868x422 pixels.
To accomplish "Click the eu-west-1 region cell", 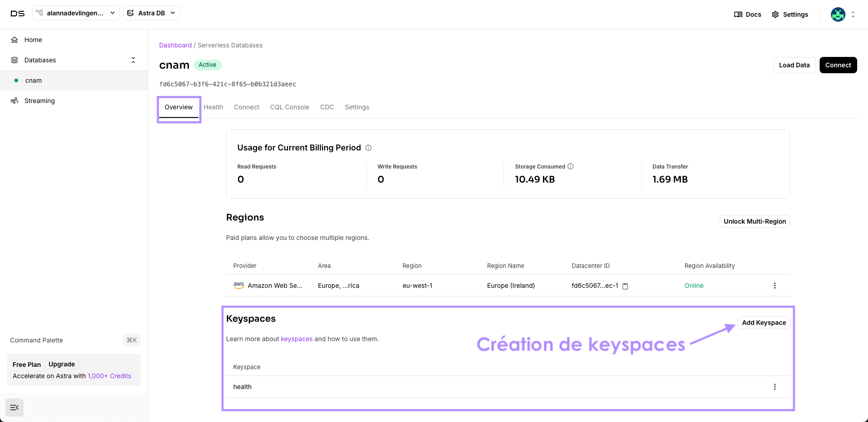I will pos(417,286).
